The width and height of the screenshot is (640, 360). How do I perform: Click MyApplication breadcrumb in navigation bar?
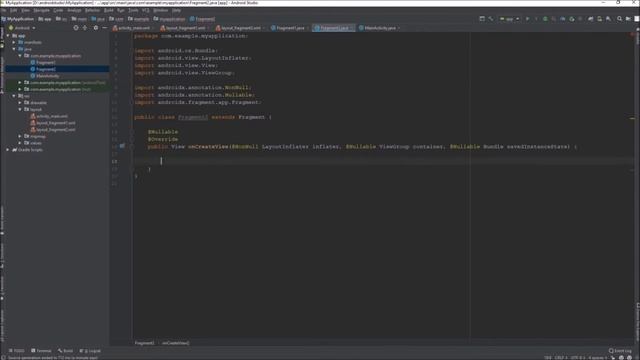click(x=18, y=19)
